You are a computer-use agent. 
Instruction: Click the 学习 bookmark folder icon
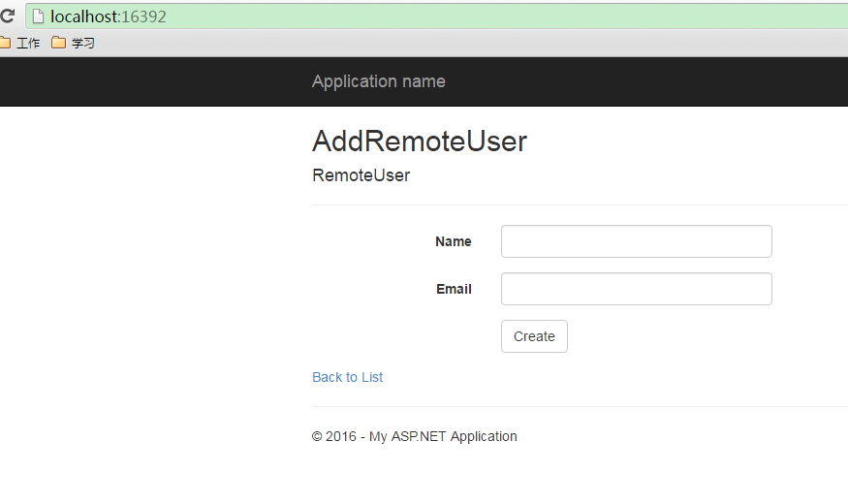coord(58,43)
